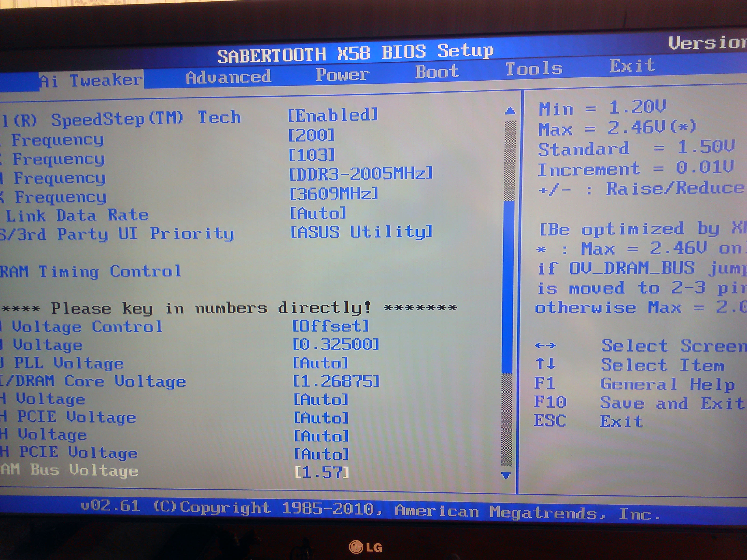Select DRAM Core Voltage 1.26875 field
Image resolution: width=747 pixels, height=560 pixels.
point(336,381)
